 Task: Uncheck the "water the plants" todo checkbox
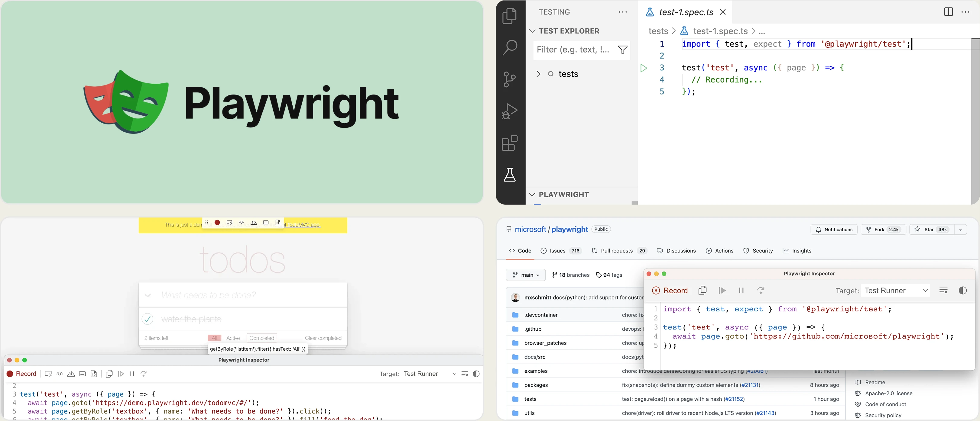pos(148,319)
